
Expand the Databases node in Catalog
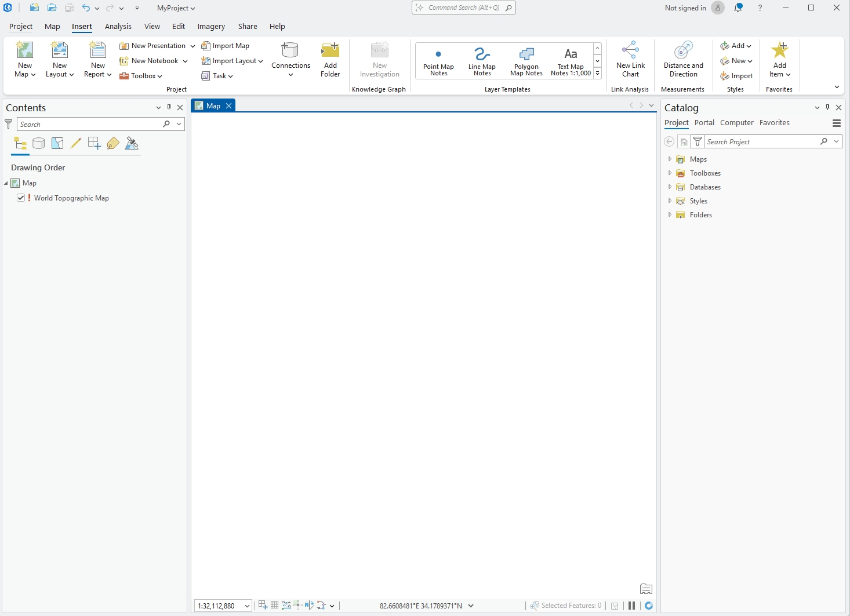tap(670, 187)
